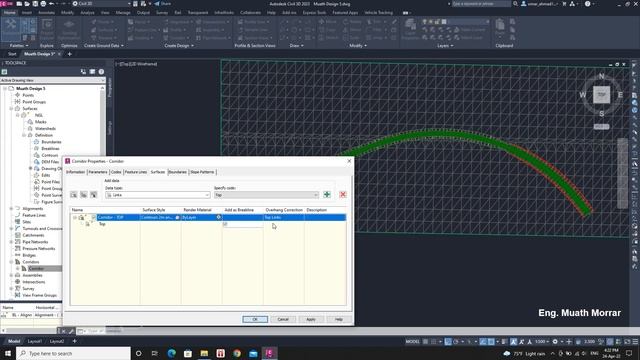Toggle the Add as Breakline checkbox for Top
This screenshot has width=640, height=360.
(x=225, y=224)
